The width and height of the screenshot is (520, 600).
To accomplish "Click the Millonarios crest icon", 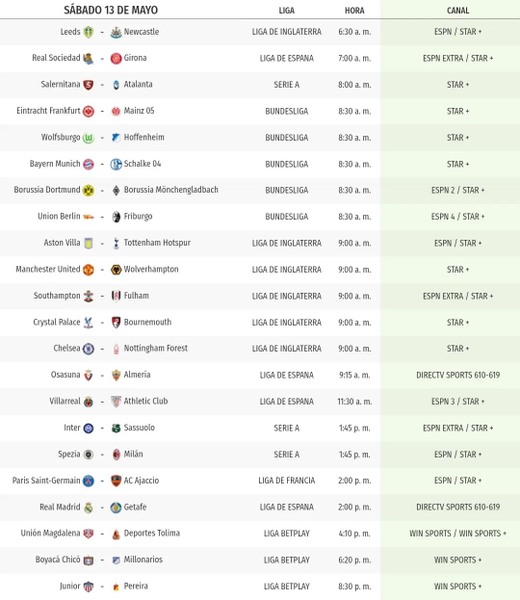I will tap(116, 560).
